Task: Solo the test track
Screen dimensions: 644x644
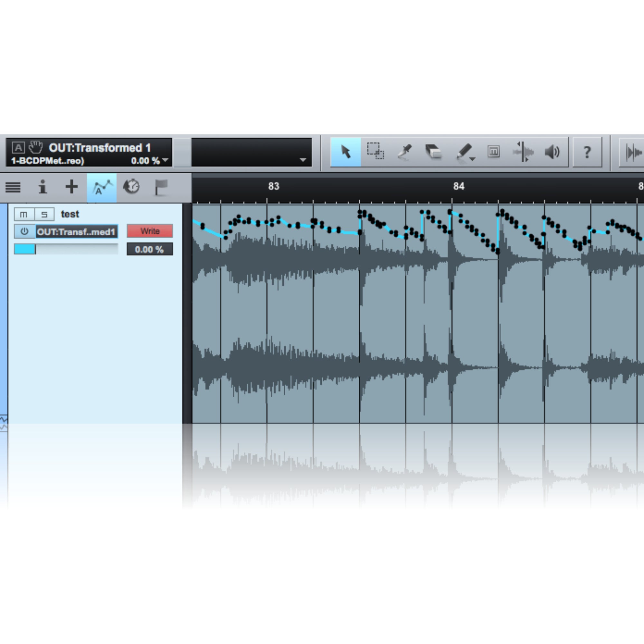Action: [44, 214]
